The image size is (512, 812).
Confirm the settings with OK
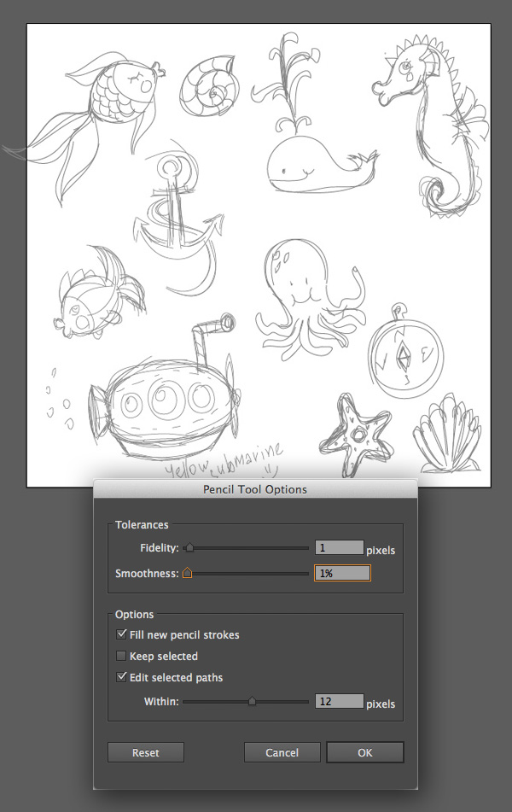(x=365, y=752)
